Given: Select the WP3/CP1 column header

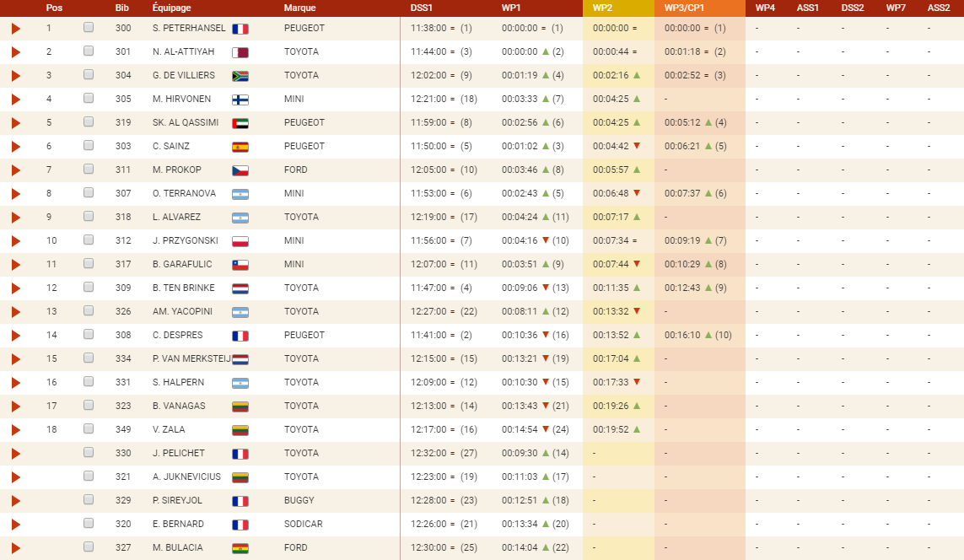Looking at the screenshot, I should [684, 8].
